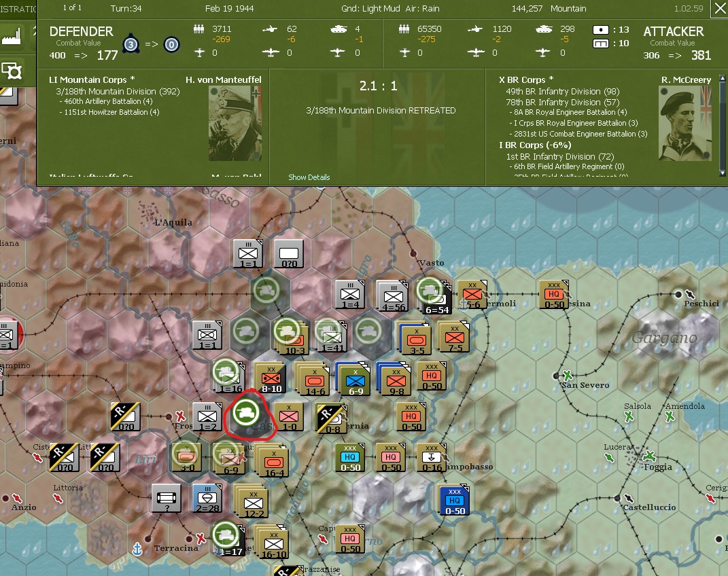Click the Anzio red airfield marker
This screenshot has height=576, width=728.
(x=17, y=498)
